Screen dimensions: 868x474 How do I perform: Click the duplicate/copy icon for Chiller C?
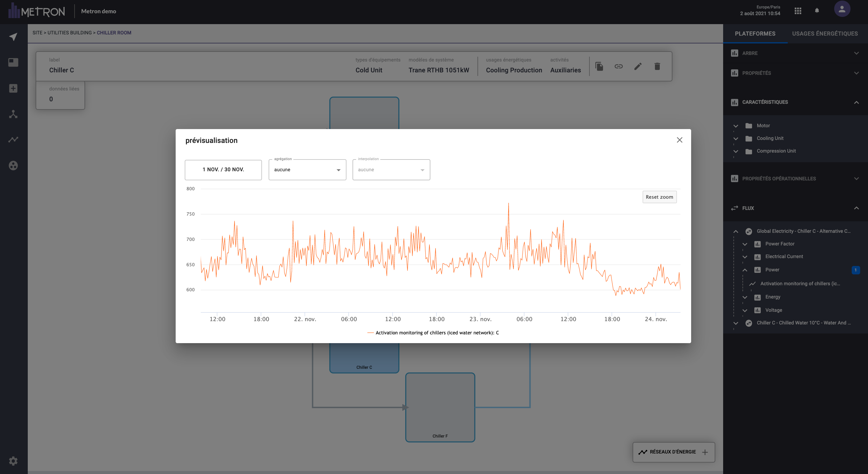click(599, 66)
